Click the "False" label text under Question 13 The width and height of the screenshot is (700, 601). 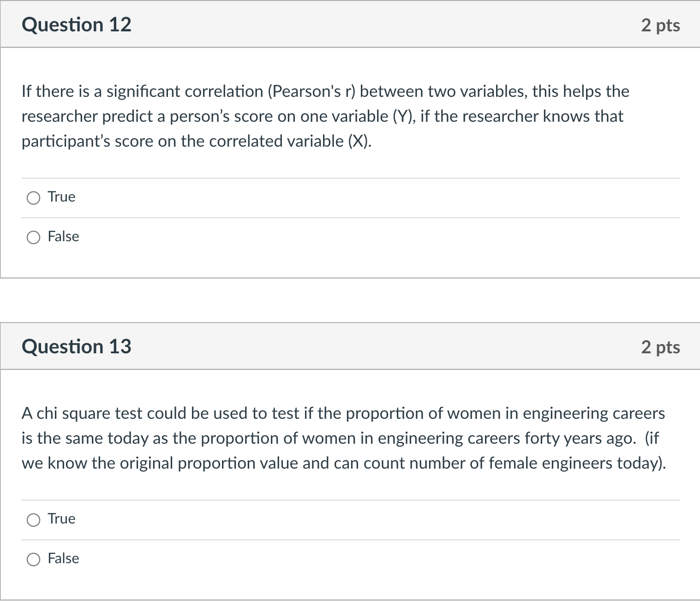pos(63,559)
